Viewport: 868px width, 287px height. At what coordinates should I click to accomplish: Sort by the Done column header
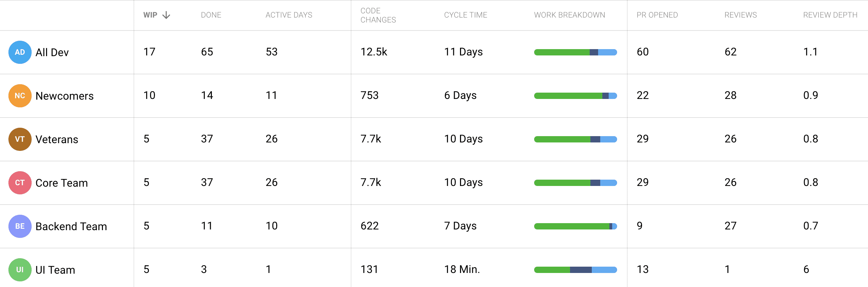point(211,15)
